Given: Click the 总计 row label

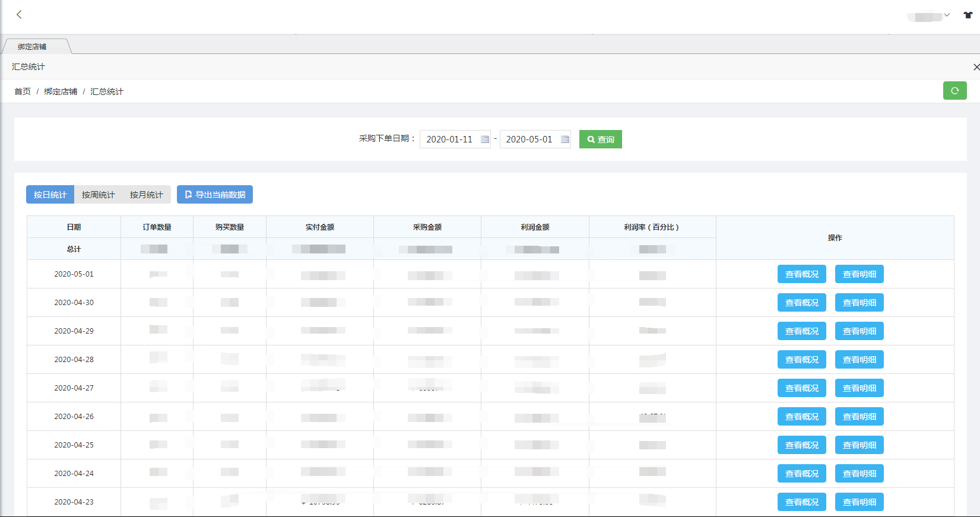Looking at the screenshot, I should click(x=74, y=249).
